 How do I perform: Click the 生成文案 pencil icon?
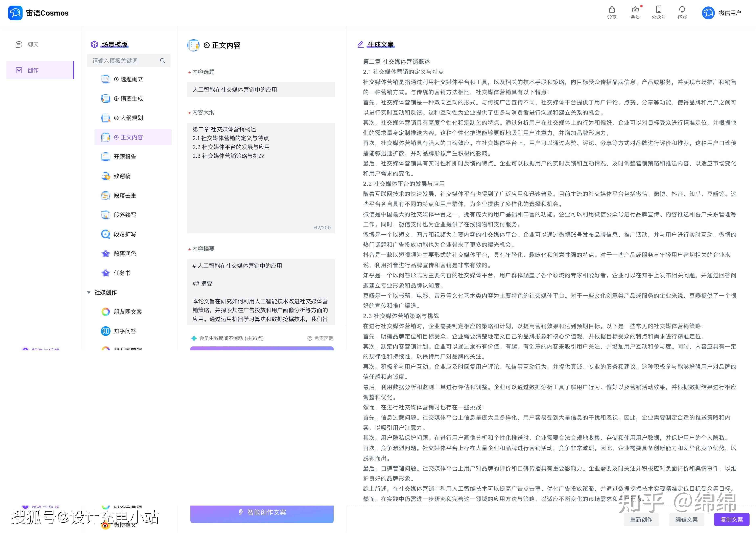coord(360,44)
